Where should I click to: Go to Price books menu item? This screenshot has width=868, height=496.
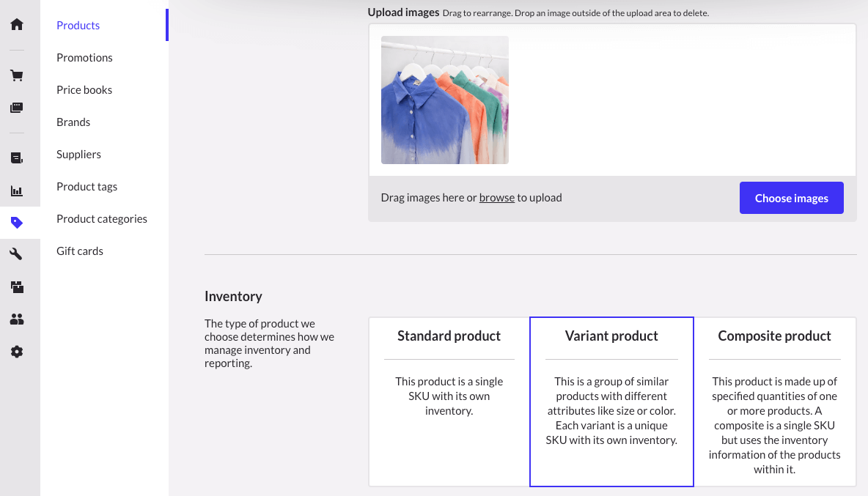[84, 90]
